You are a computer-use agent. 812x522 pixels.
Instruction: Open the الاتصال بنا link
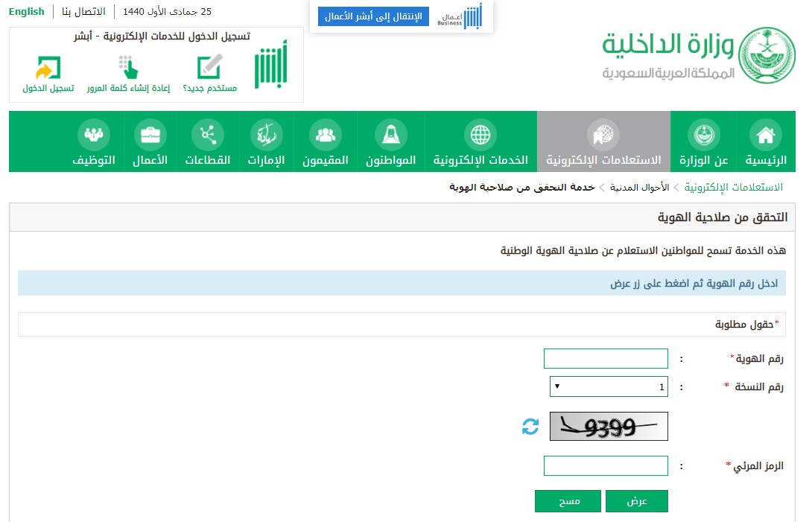point(84,11)
